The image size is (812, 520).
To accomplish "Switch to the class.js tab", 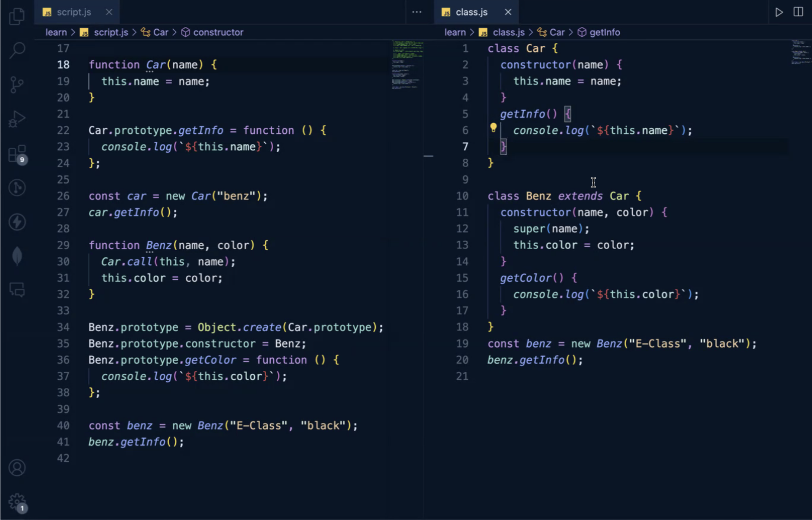I will pyautogui.click(x=471, y=12).
